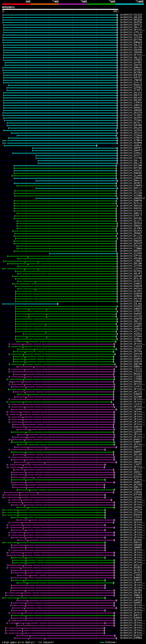
Task: Open hit UniRef100_A7PWZ3
Action: pyautogui.click(x=131, y=60)
